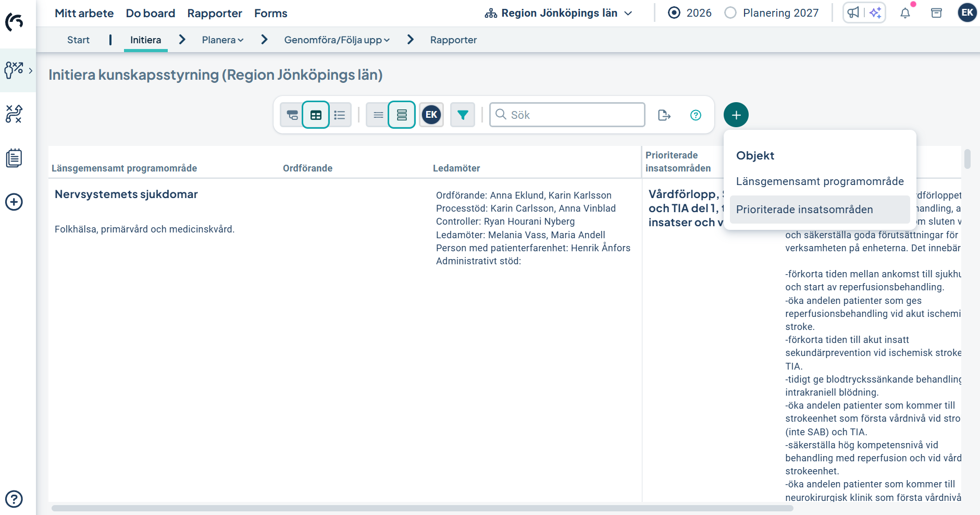Click the clipboard icon in left sidebar
980x515 pixels.
tap(14, 158)
